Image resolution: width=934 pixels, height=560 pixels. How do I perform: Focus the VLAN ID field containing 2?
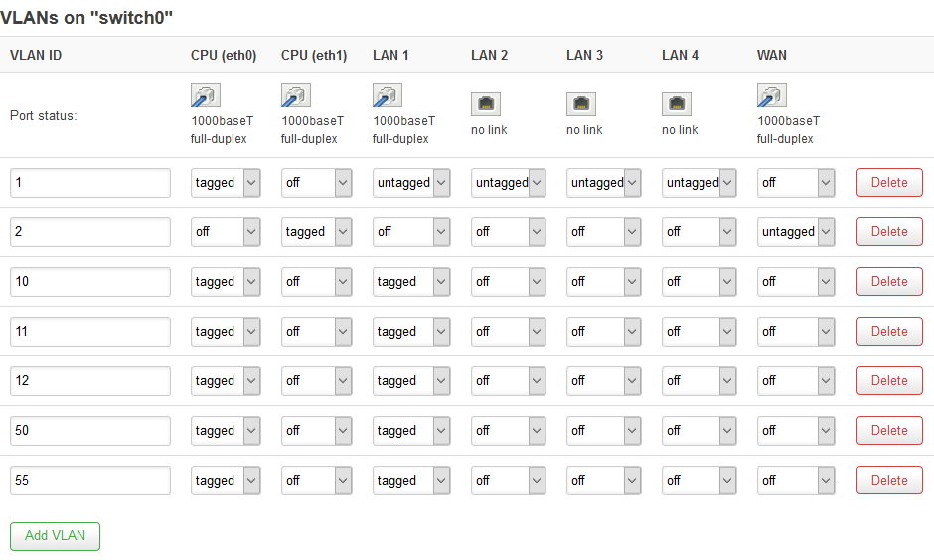(x=90, y=232)
